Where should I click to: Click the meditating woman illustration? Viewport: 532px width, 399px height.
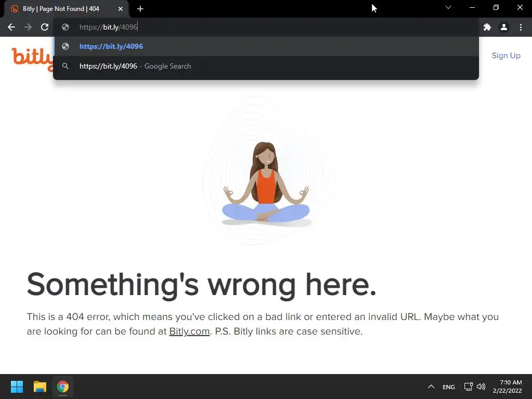(267, 183)
